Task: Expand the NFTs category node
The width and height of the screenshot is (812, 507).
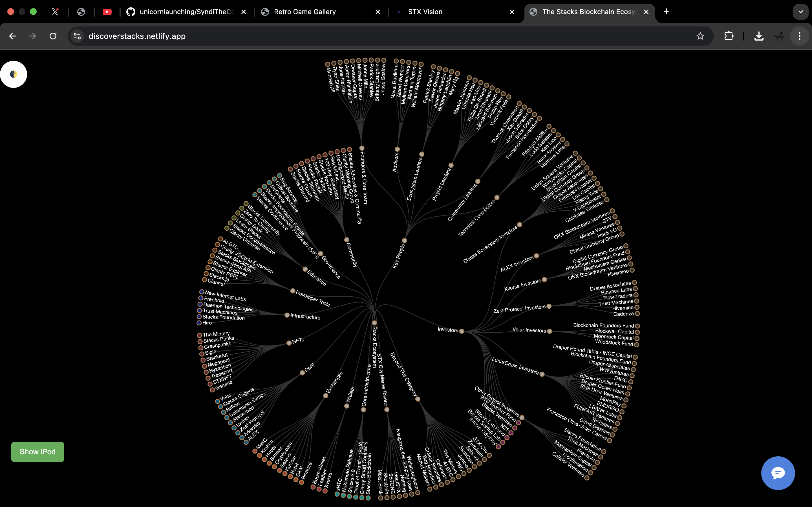Action: (x=289, y=343)
